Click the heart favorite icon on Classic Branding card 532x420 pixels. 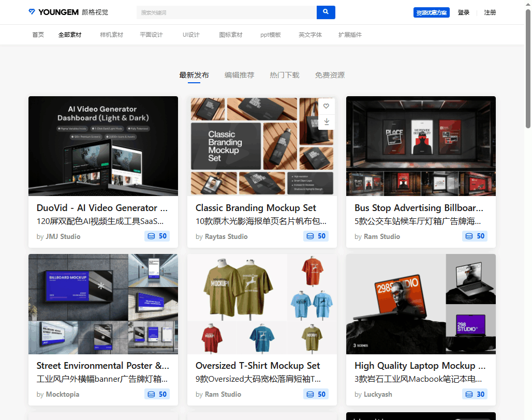coord(326,106)
